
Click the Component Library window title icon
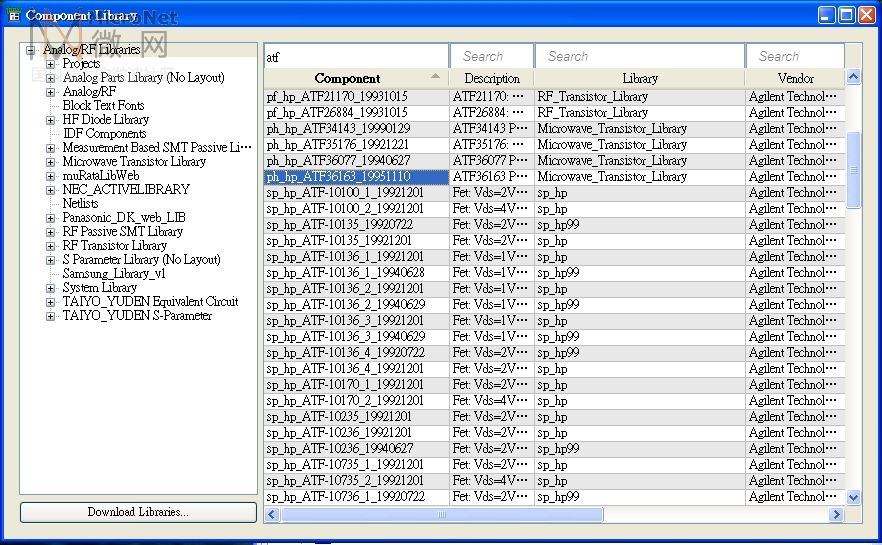coord(14,15)
